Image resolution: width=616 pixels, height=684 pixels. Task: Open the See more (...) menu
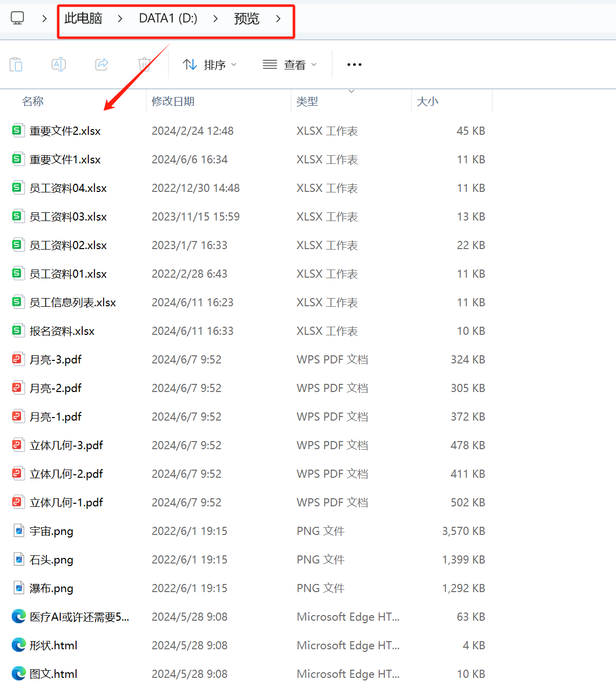[x=354, y=64]
